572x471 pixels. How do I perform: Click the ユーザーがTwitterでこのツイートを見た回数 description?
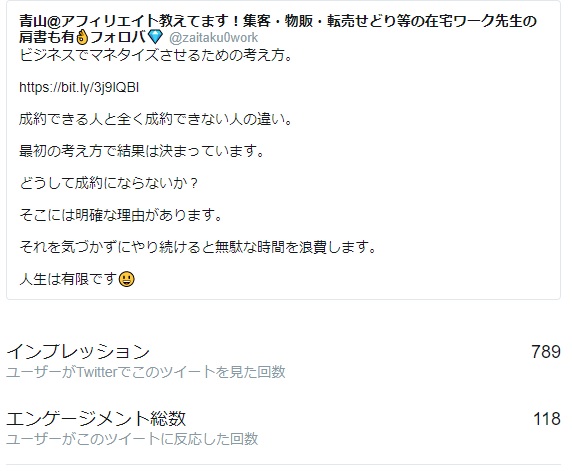146,372
